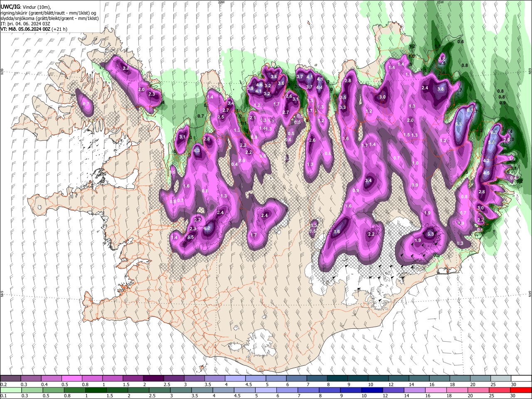Screen dimensions: 532x399
Task: Click the light pink 16 swatch in the lower legend
Action: (436, 390)
